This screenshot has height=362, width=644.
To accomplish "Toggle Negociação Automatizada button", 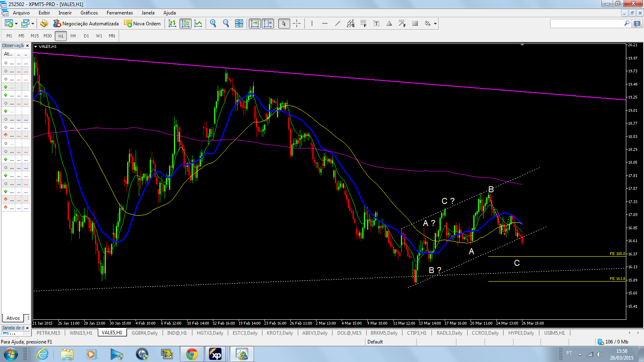I will tap(86, 23).
